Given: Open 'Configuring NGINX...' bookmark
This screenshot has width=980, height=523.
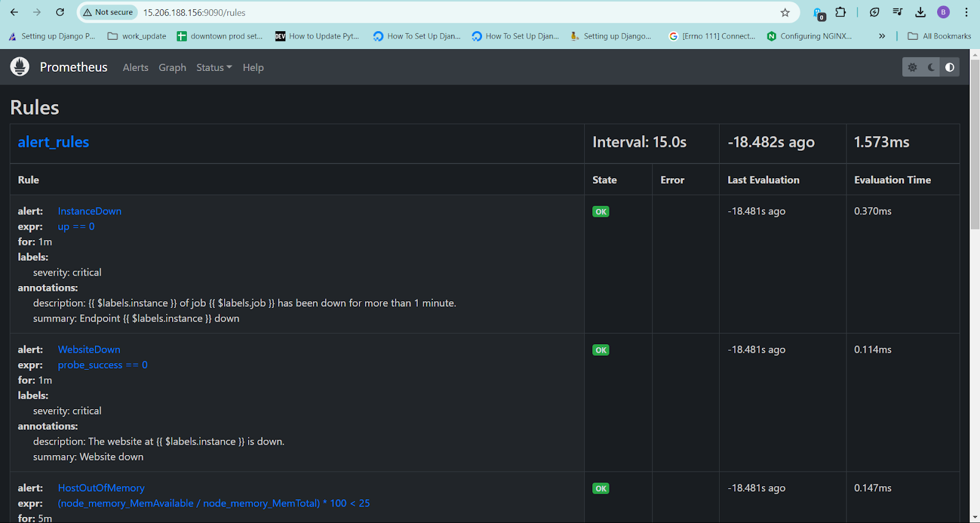Looking at the screenshot, I should click(x=809, y=36).
